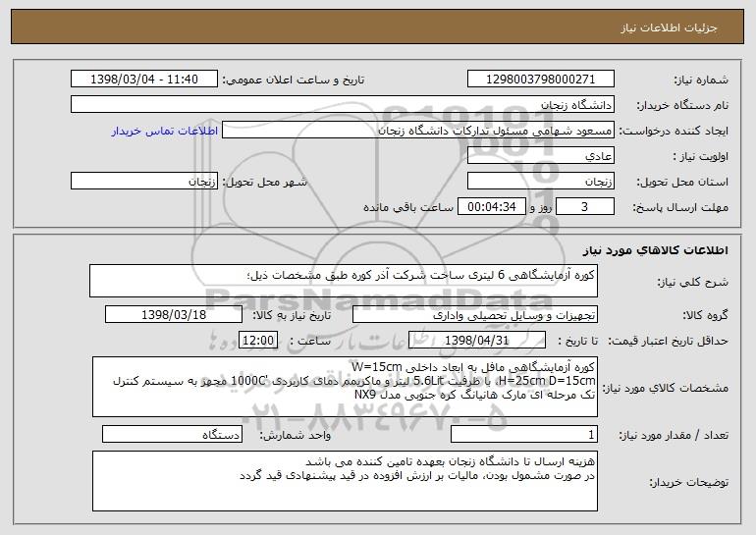Screen dimensions: 756x535
Task: Click the request creator field مسعود شهامی
Action: [x=418, y=131]
